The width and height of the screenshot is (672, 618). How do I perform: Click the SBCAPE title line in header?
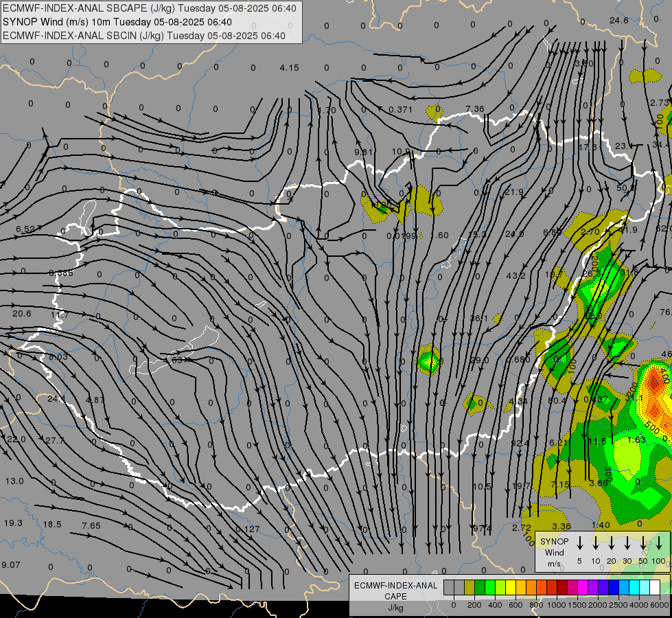click(x=149, y=8)
